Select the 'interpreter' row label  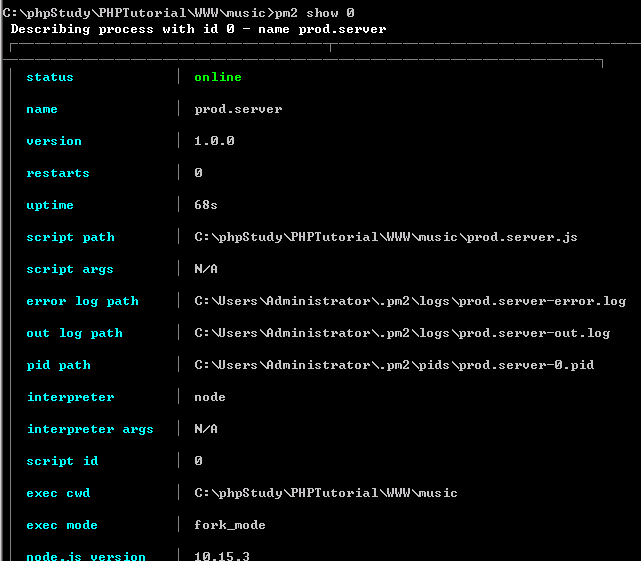(x=71, y=397)
